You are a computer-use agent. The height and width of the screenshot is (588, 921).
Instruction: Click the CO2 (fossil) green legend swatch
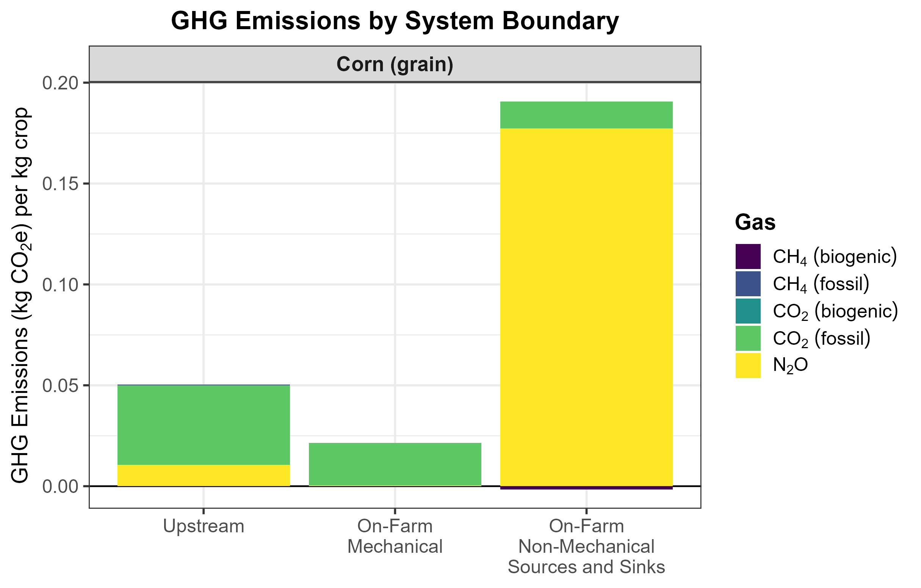pyautogui.click(x=748, y=338)
